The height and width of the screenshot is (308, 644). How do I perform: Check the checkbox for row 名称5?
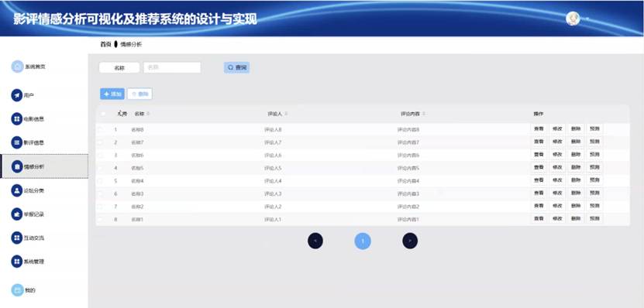click(101, 168)
